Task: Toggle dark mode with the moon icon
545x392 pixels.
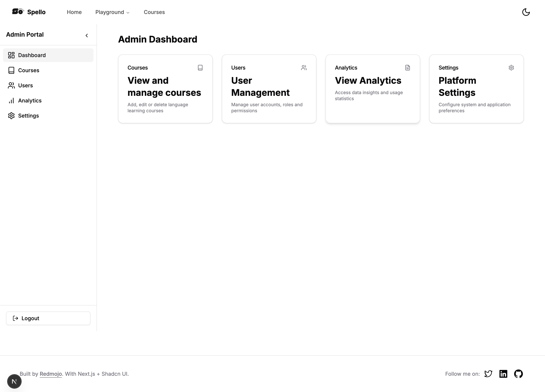Action: coord(526,12)
